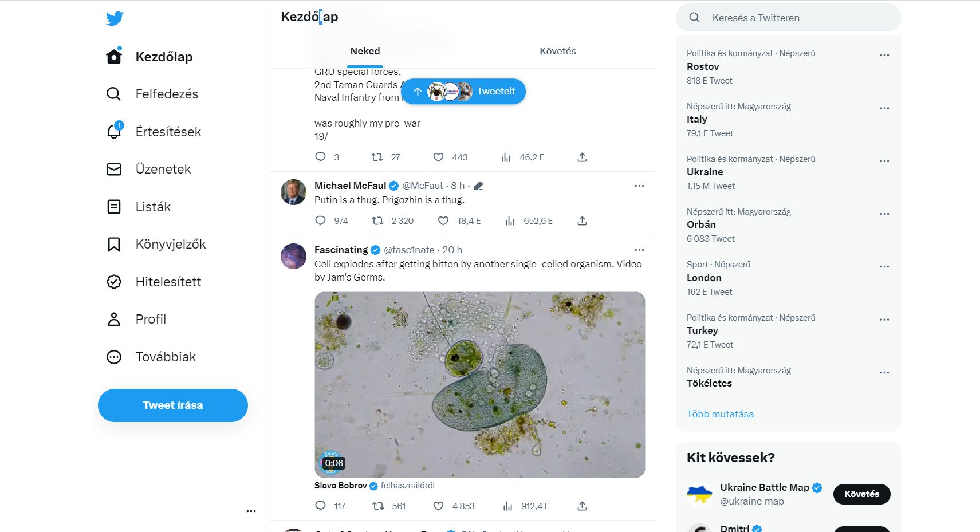
Task: Open more options on Rostov trend
Action: [x=884, y=56]
